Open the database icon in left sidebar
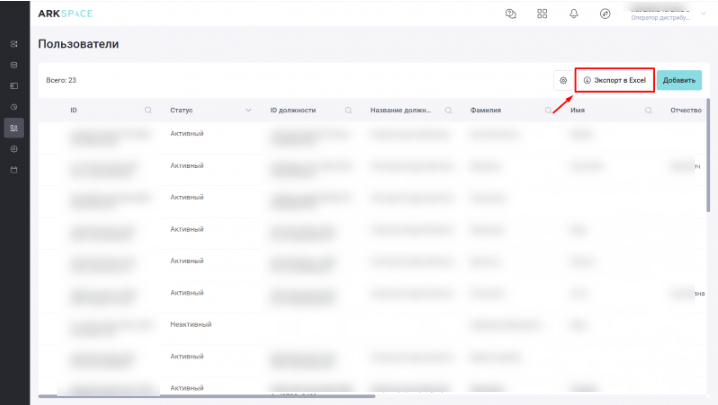Image resolution: width=718 pixels, height=405 pixels. click(x=14, y=65)
